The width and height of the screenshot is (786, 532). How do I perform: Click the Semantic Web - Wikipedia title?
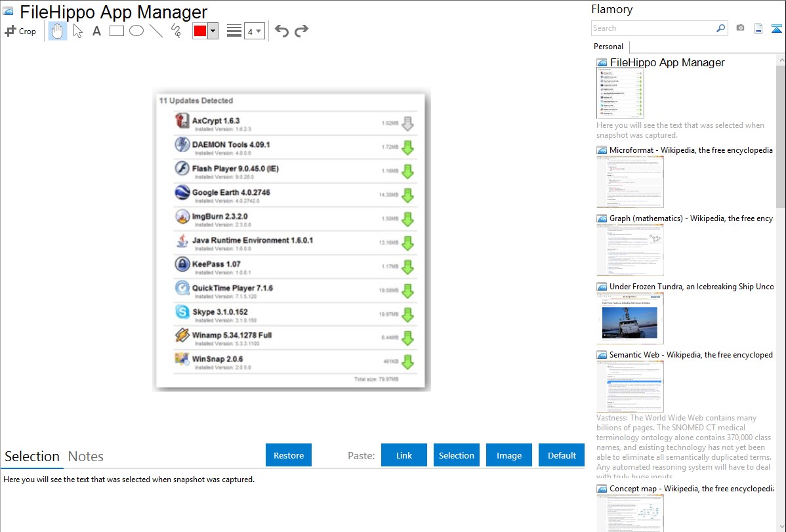[691, 355]
